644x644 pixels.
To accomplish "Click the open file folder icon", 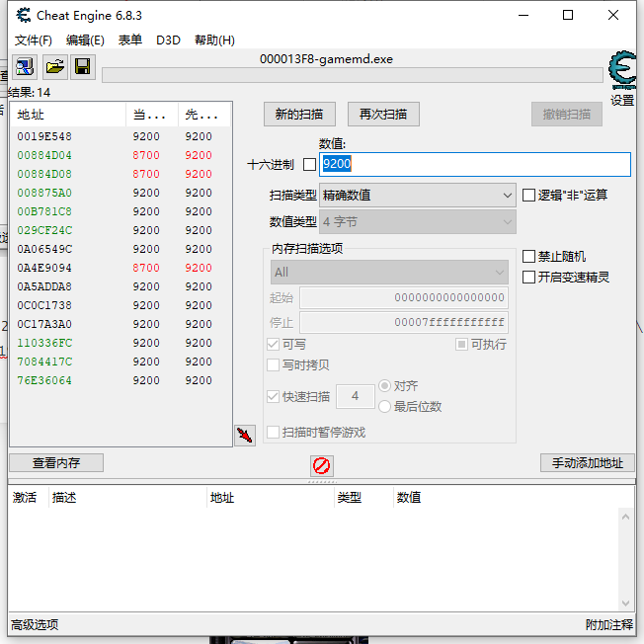I will tap(54, 66).
